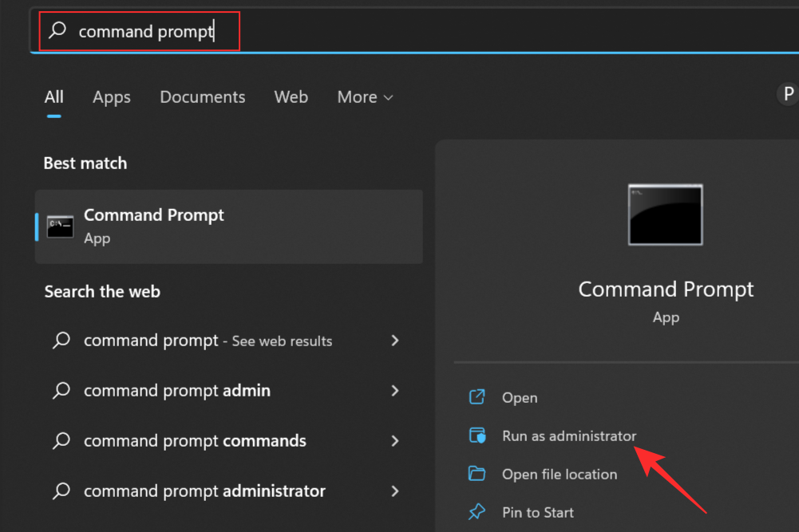Choose Run as administrator
The width and height of the screenshot is (799, 532).
point(568,436)
